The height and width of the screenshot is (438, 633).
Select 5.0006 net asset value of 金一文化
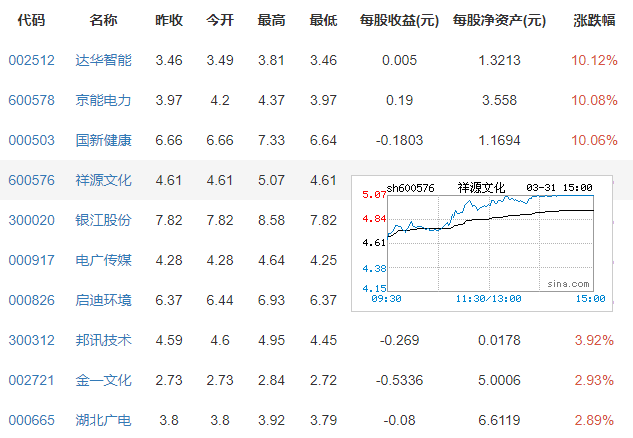click(499, 380)
